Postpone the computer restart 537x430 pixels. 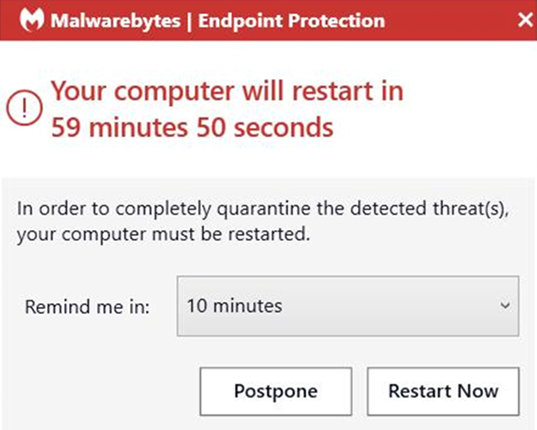tap(276, 391)
